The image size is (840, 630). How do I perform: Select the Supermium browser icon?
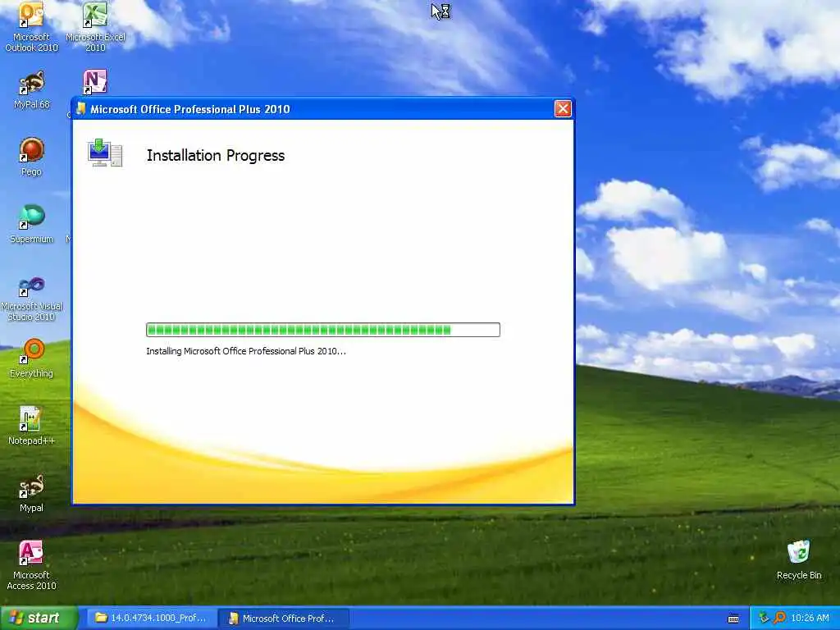[x=32, y=224]
